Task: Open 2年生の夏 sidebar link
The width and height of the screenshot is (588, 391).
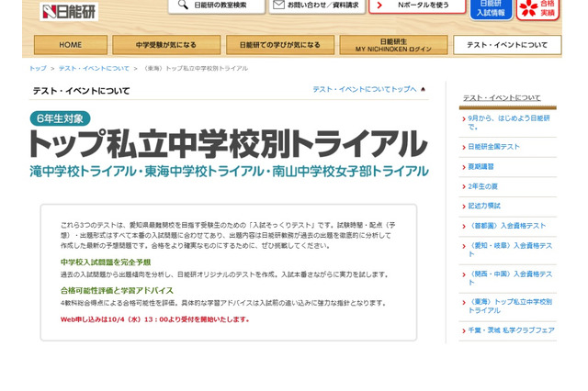Action: click(482, 186)
